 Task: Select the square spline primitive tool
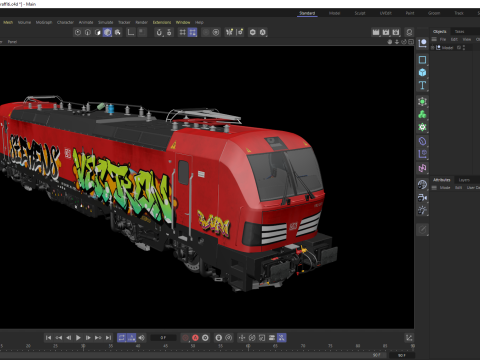tap(422, 60)
